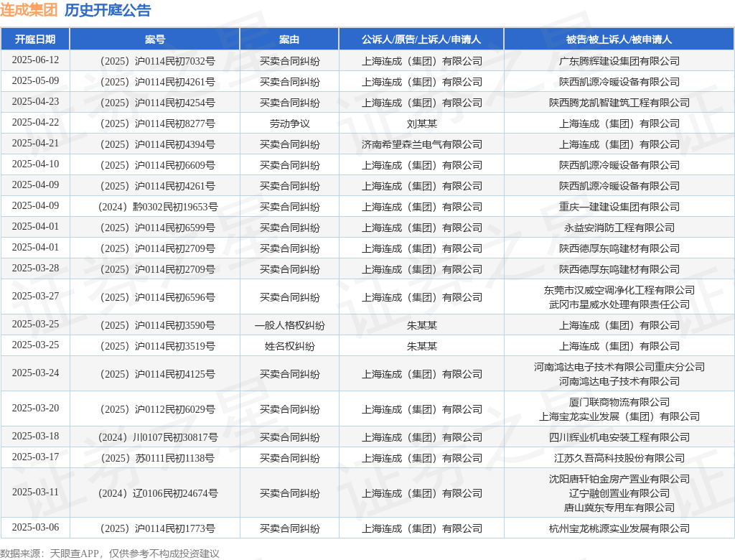Click case number 沪0114民初4125号
This screenshot has width=735, height=560.
pyautogui.click(x=157, y=374)
